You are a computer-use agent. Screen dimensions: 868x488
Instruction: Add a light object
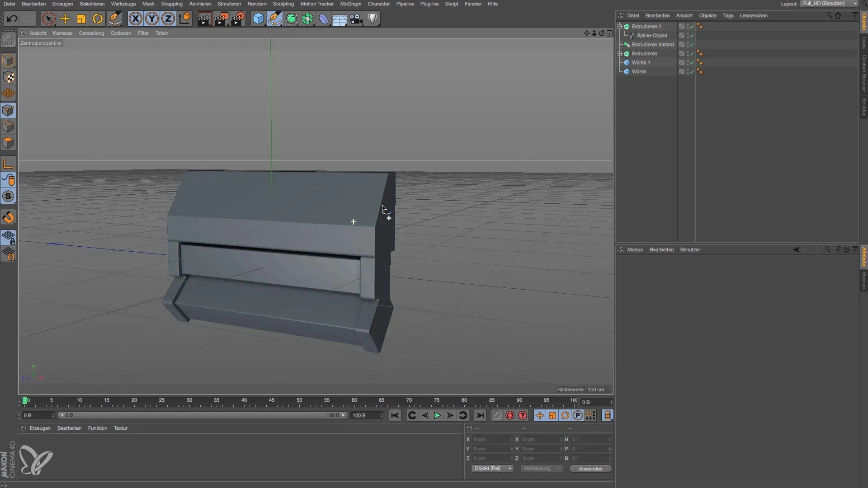coord(373,19)
